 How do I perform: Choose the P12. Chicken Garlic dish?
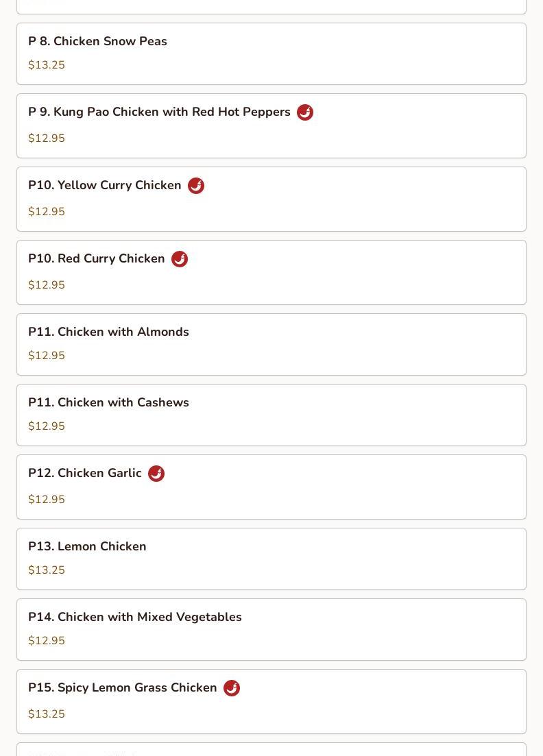[x=271, y=487]
